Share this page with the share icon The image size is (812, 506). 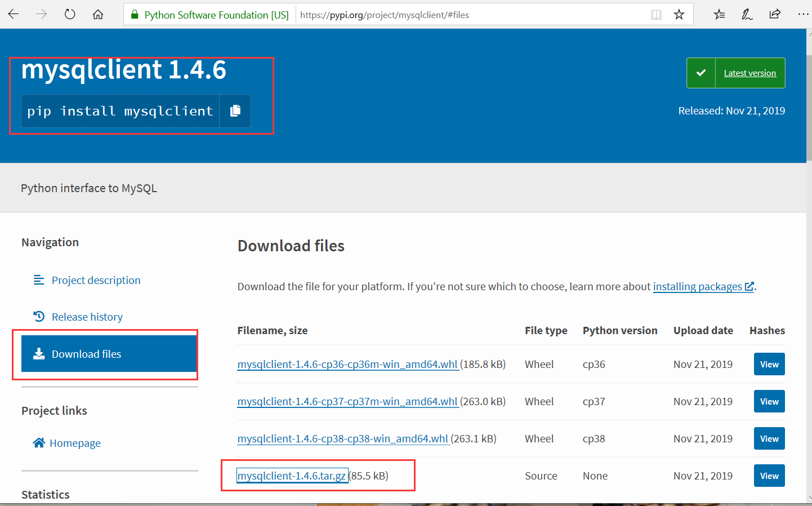775,14
